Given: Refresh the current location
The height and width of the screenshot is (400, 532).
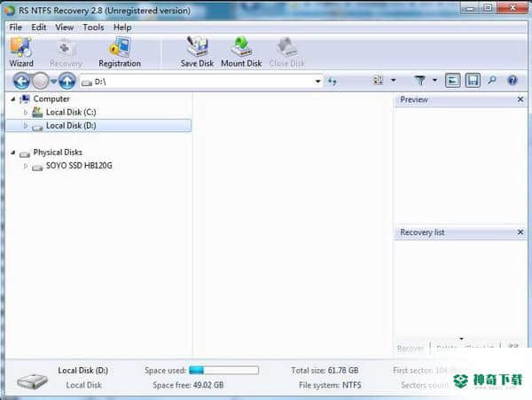Looking at the screenshot, I should click(332, 81).
